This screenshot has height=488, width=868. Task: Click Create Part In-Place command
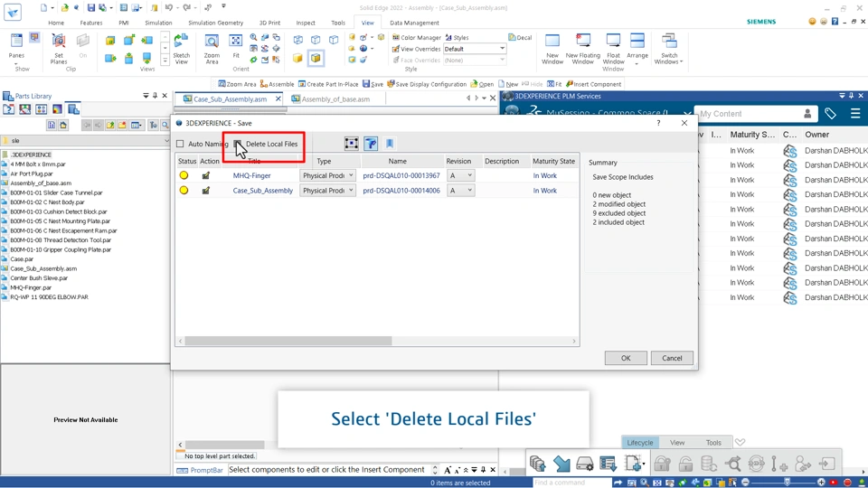point(328,84)
